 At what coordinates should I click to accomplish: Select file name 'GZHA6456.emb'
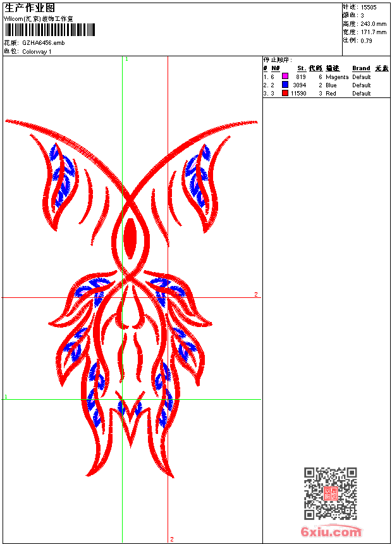click(44, 43)
